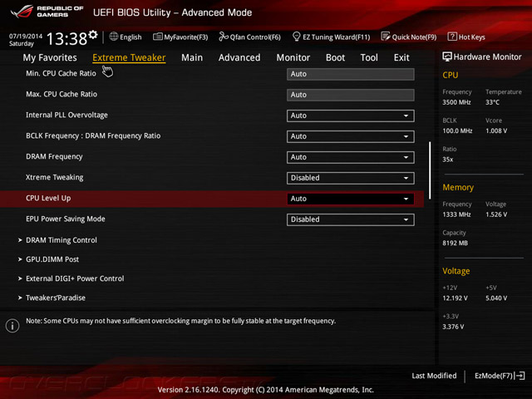Click the Last Modified button

pos(434,376)
